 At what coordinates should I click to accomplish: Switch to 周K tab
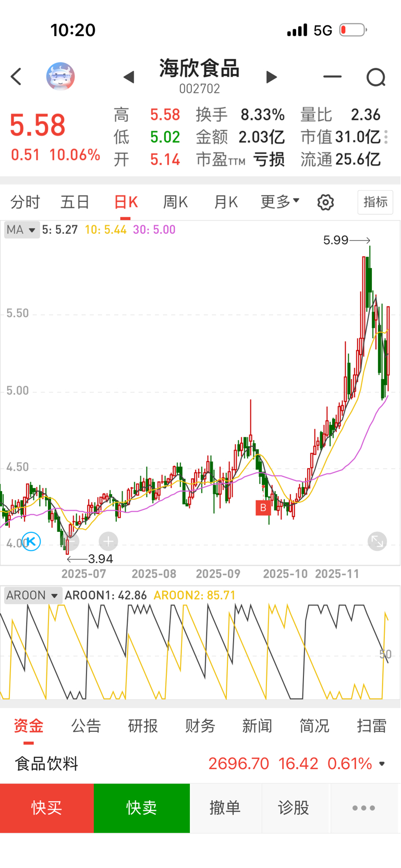[175, 202]
